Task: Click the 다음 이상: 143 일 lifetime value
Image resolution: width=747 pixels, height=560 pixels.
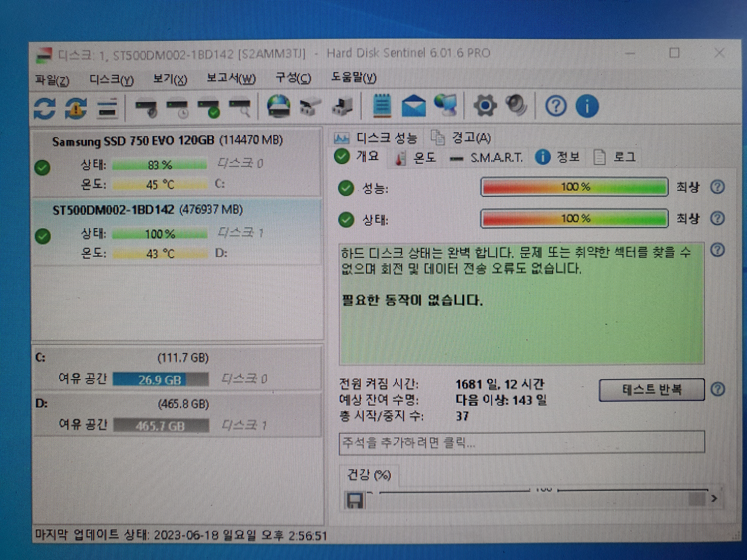Action: (x=501, y=400)
